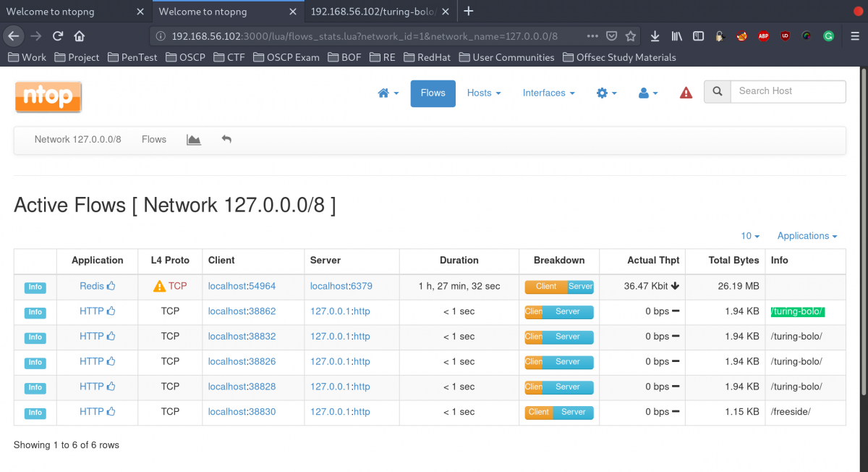Open the Hosts dropdown
The width and height of the screenshot is (868, 472).
click(x=483, y=93)
